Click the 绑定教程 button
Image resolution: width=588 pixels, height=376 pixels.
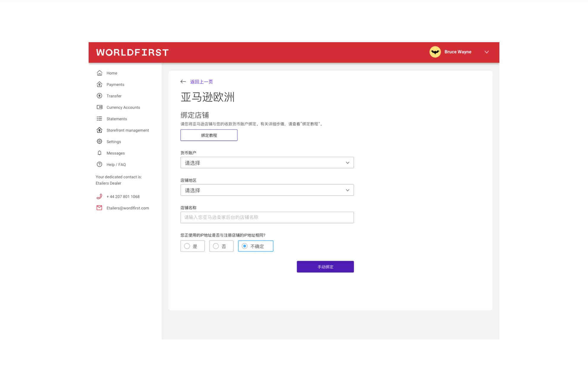[209, 135]
